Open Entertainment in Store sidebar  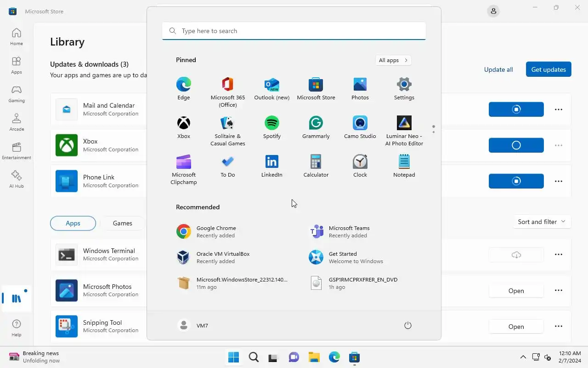pos(17,151)
